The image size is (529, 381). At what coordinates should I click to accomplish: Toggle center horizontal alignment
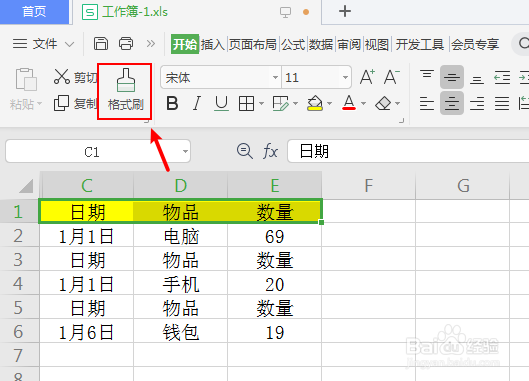coord(452,103)
